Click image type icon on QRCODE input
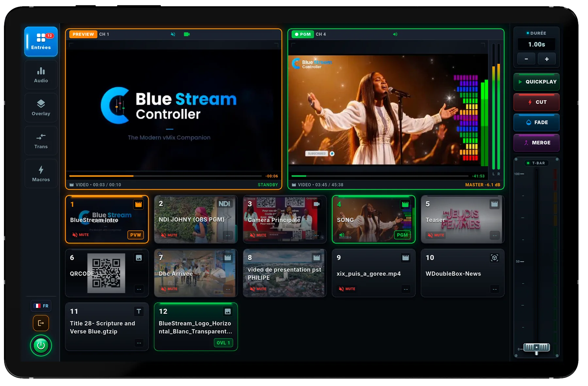Image resolution: width=588 pixels, height=386 pixels. (x=139, y=258)
